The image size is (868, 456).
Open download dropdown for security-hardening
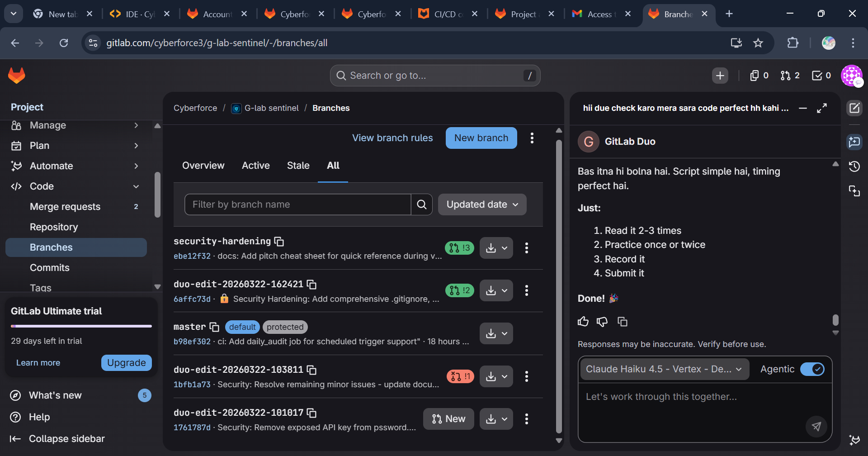click(496, 248)
